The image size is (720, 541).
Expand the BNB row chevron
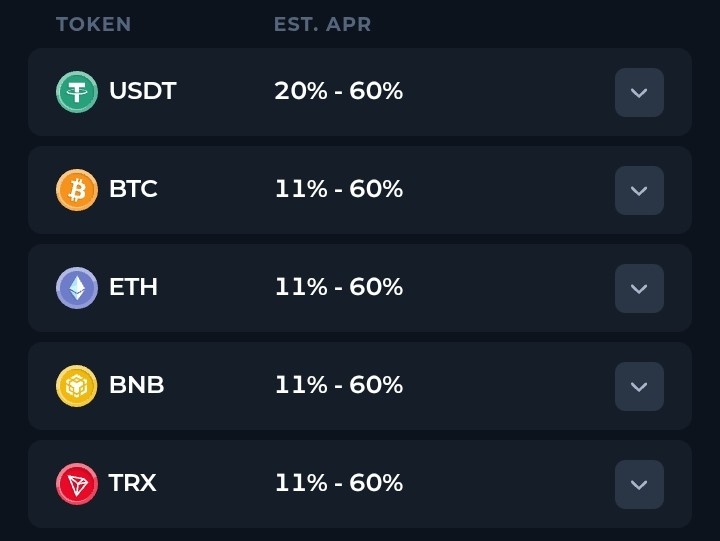pos(639,387)
